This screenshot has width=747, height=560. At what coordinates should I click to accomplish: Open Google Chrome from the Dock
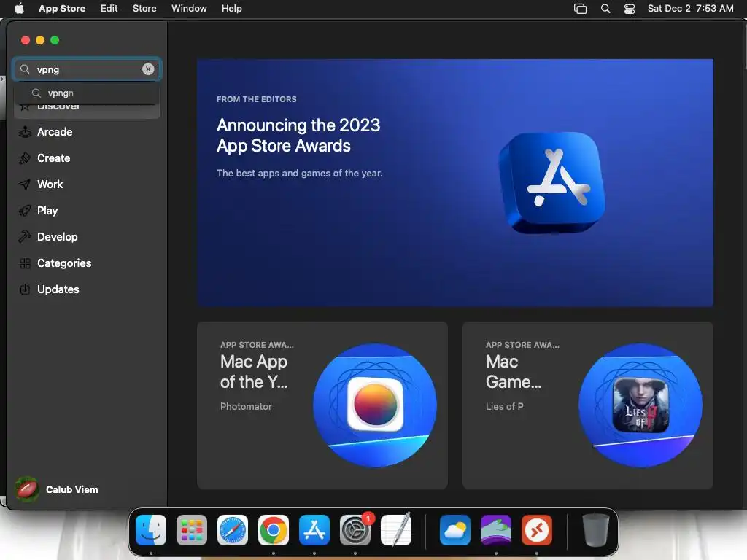[274, 530]
